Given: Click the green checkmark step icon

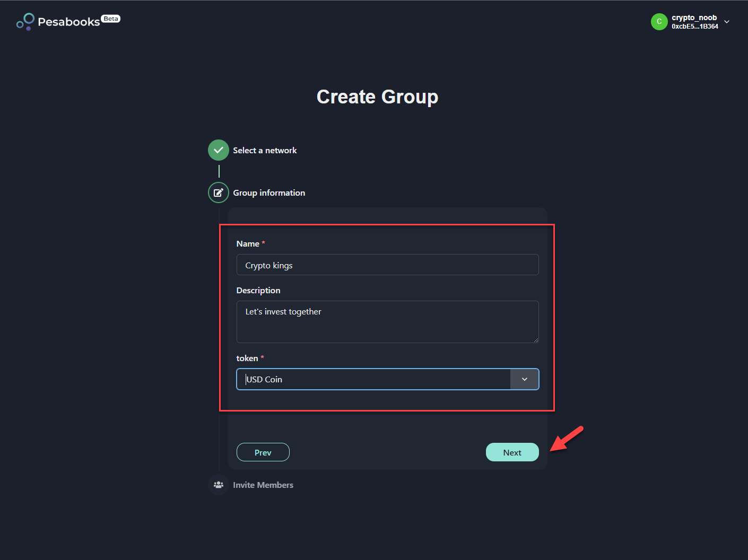Looking at the screenshot, I should [x=219, y=150].
